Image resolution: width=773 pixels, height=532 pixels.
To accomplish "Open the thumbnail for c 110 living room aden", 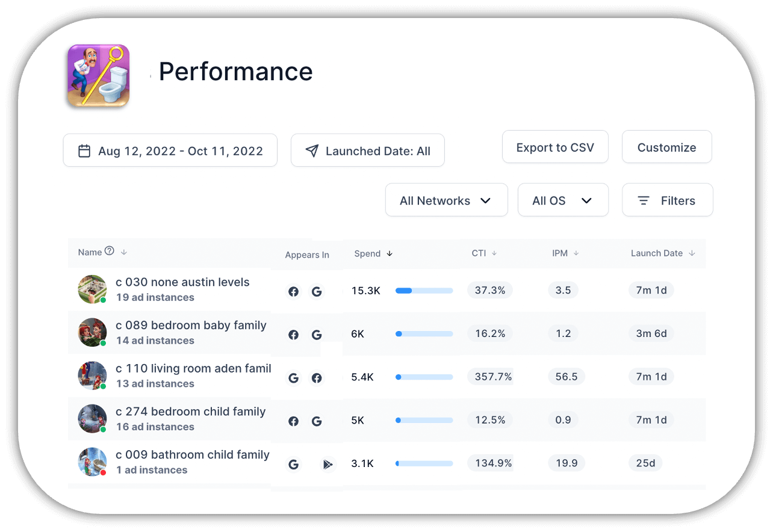I will [x=92, y=376].
